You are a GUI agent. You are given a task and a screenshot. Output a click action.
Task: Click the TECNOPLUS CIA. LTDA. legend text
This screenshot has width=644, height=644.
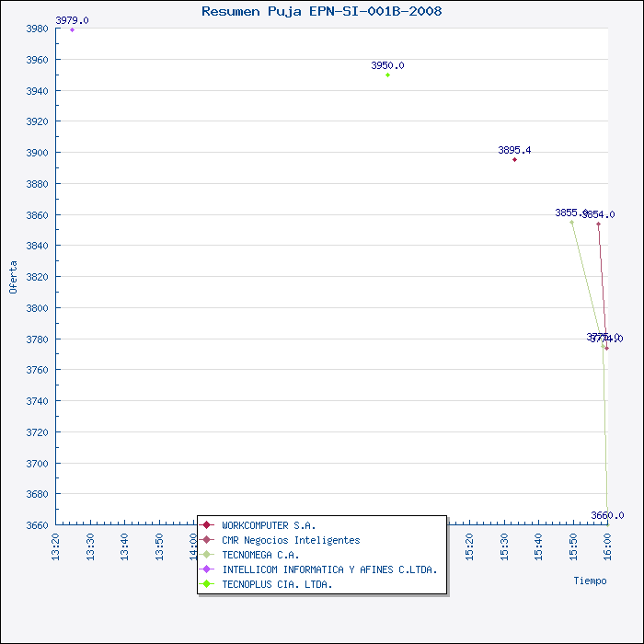(x=277, y=584)
